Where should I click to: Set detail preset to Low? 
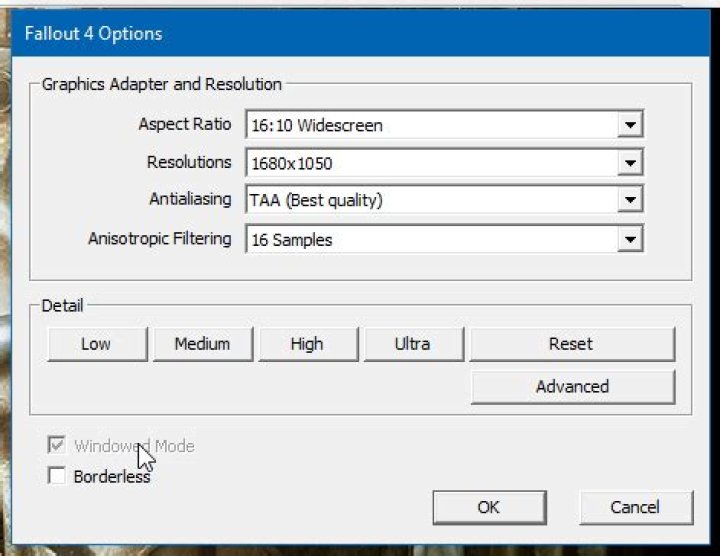click(x=97, y=344)
